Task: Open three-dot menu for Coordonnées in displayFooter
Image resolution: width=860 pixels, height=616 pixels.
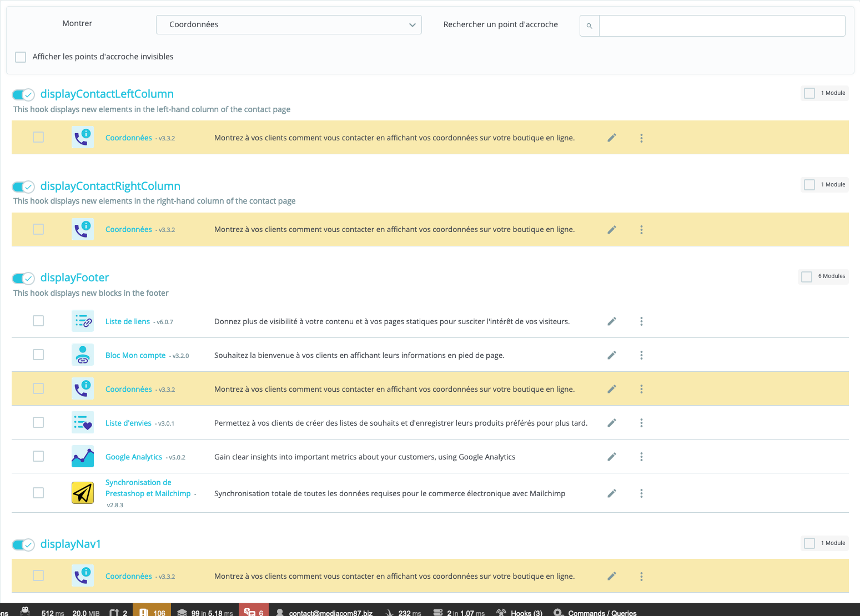Action: [641, 389]
